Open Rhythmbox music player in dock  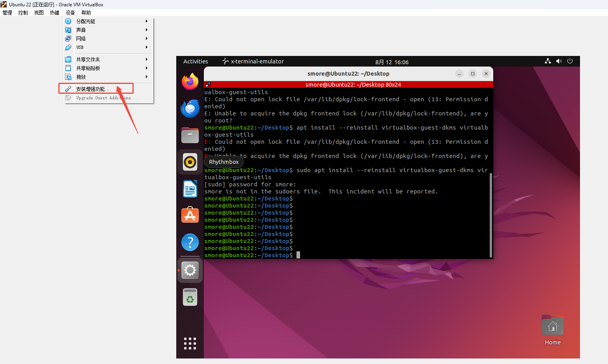tap(190, 162)
